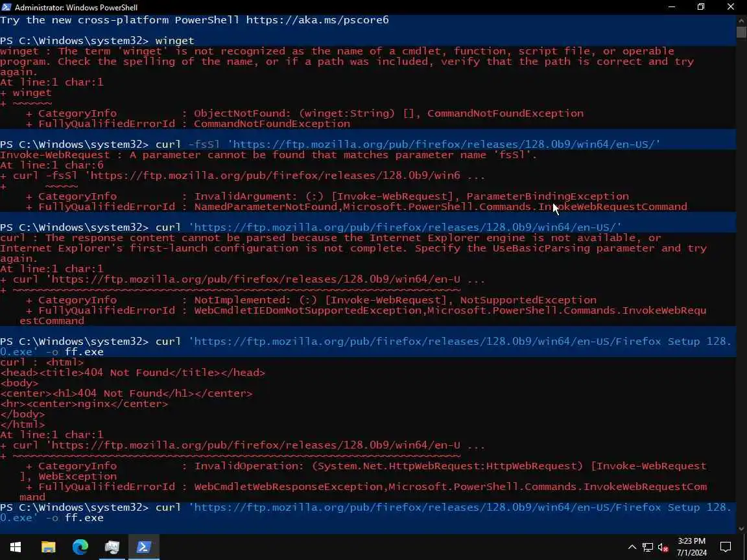Launch Microsoft Edge from the taskbar
Screen dimensions: 747x560
80,547
